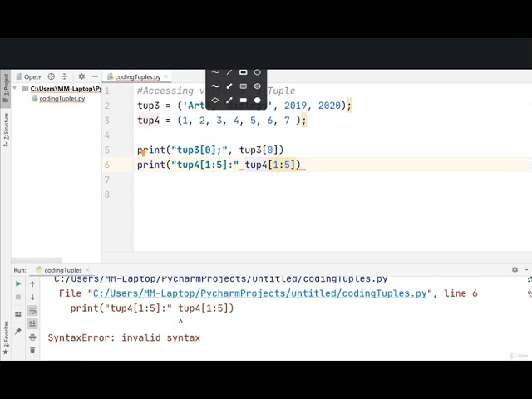This screenshot has height=399, width=532.
Task: Toggle scroll to end in Run console
Action: pyautogui.click(x=32, y=323)
